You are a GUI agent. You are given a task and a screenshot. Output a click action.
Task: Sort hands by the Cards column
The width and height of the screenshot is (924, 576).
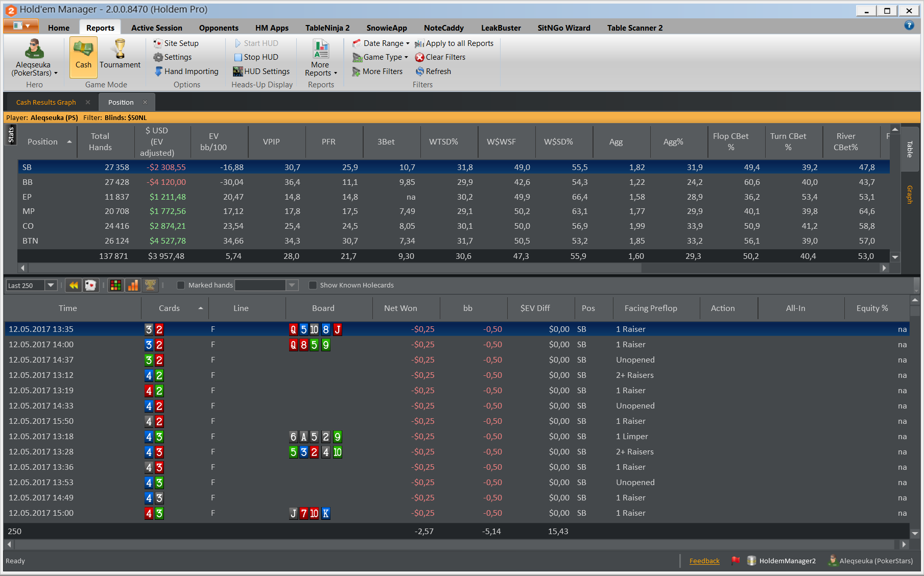(175, 308)
